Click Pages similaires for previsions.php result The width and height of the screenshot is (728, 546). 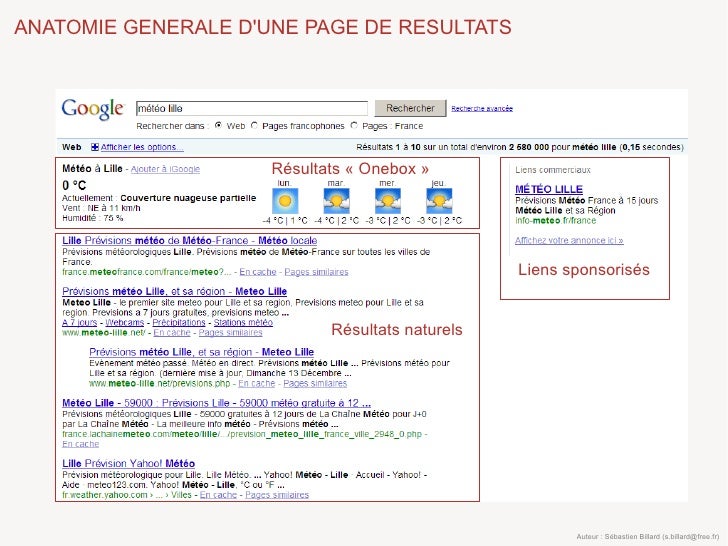pyautogui.click(x=315, y=384)
